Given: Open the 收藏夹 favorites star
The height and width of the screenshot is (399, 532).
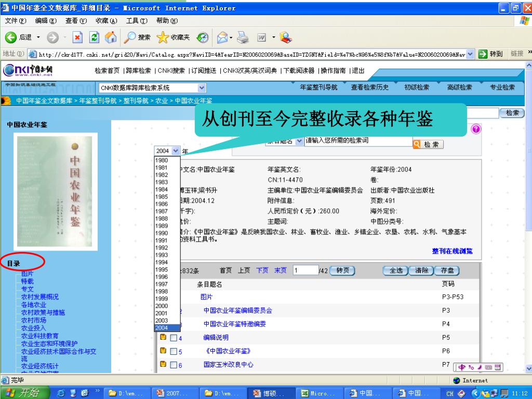Looking at the screenshot, I should 174,37.
